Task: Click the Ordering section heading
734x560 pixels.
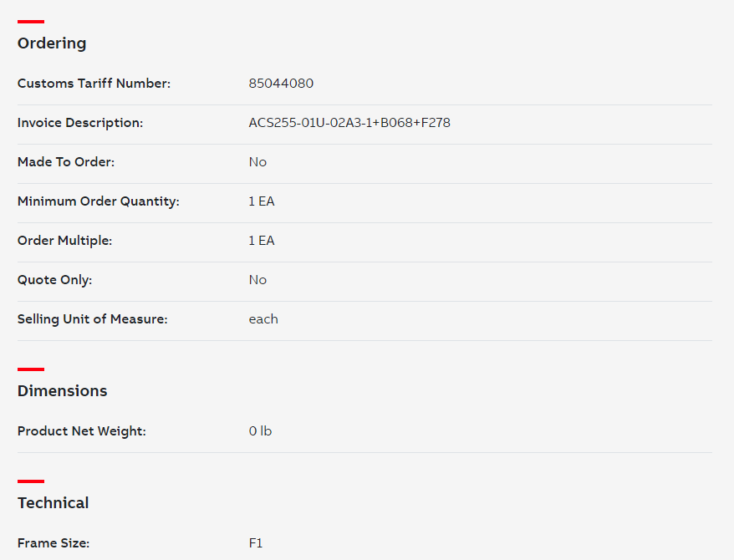Action: [52, 43]
